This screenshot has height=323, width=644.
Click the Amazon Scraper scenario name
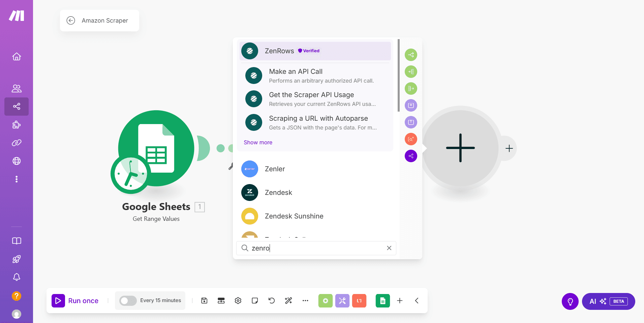[x=105, y=21]
